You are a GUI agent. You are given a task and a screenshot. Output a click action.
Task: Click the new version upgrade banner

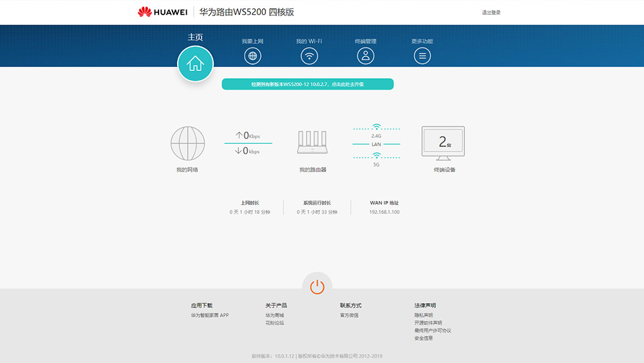tap(307, 84)
